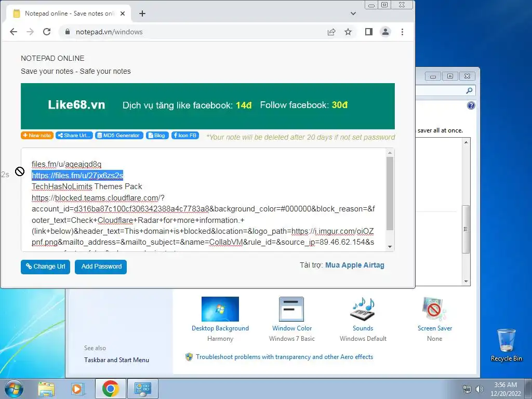Click themes list scrollbar up arrow in Personalization

point(466,142)
